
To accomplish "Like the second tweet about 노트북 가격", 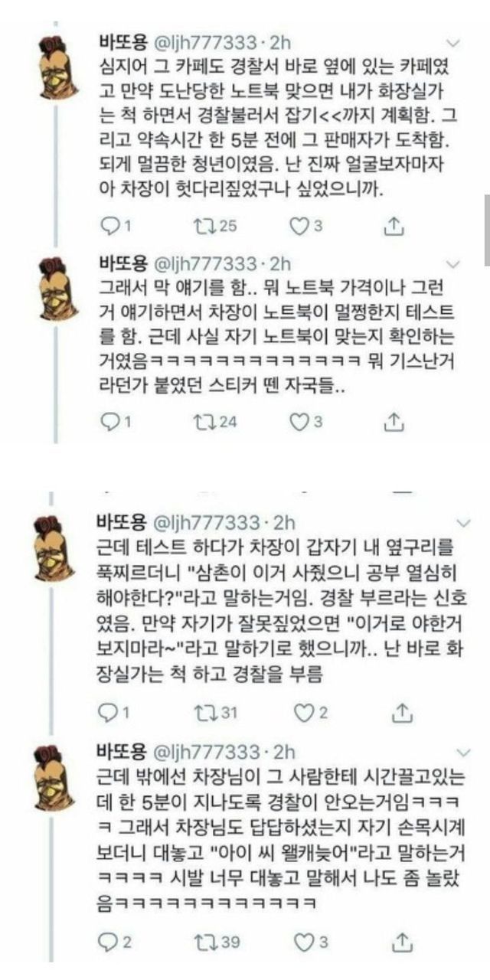I will tap(308, 421).
